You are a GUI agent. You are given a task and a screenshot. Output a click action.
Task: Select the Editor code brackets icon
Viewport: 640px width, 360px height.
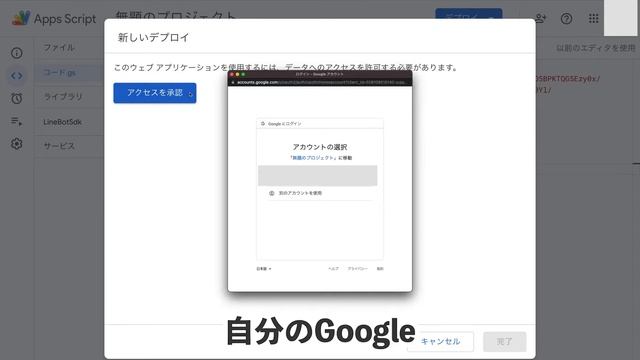17,76
